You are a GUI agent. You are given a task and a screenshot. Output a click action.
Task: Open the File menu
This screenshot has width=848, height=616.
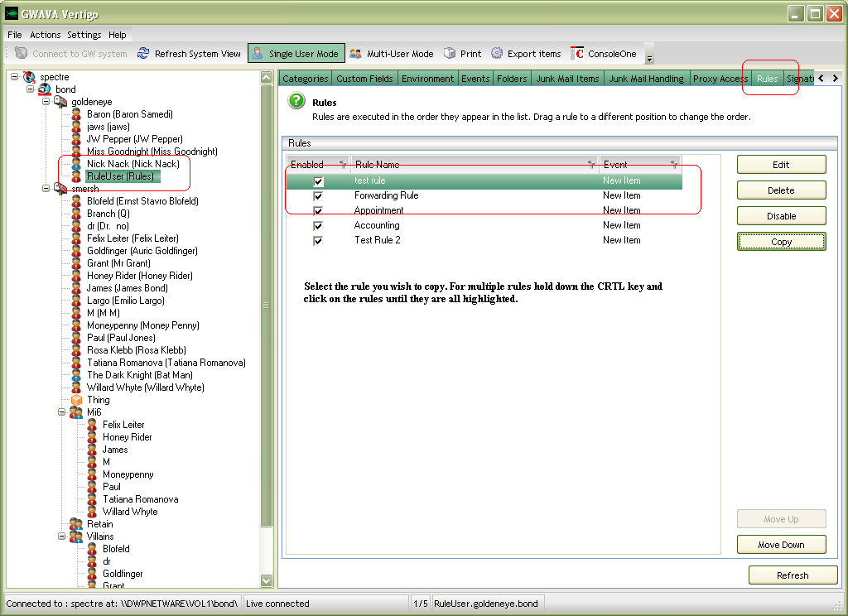click(x=15, y=35)
